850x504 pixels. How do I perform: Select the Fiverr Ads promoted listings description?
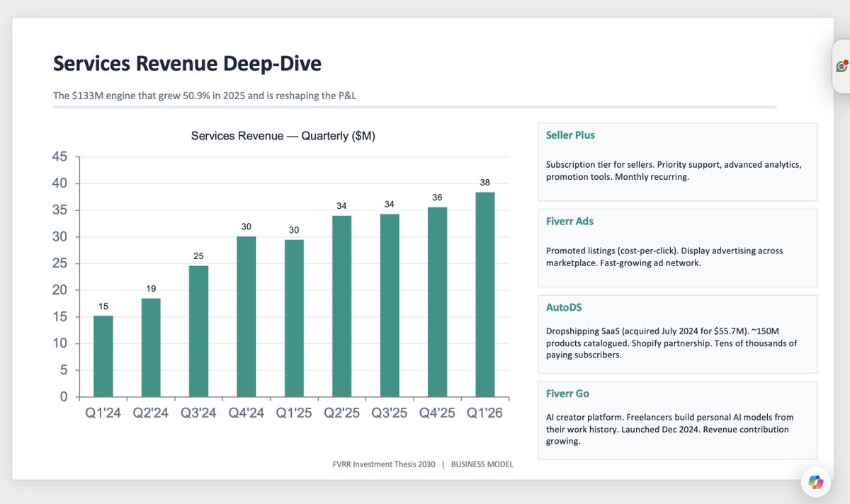coord(664,257)
